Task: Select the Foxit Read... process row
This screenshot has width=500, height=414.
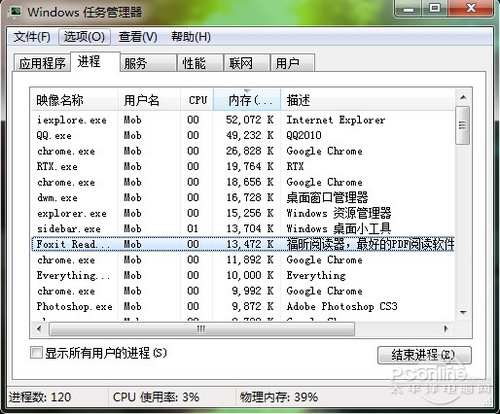Action: [x=243, y=244]
